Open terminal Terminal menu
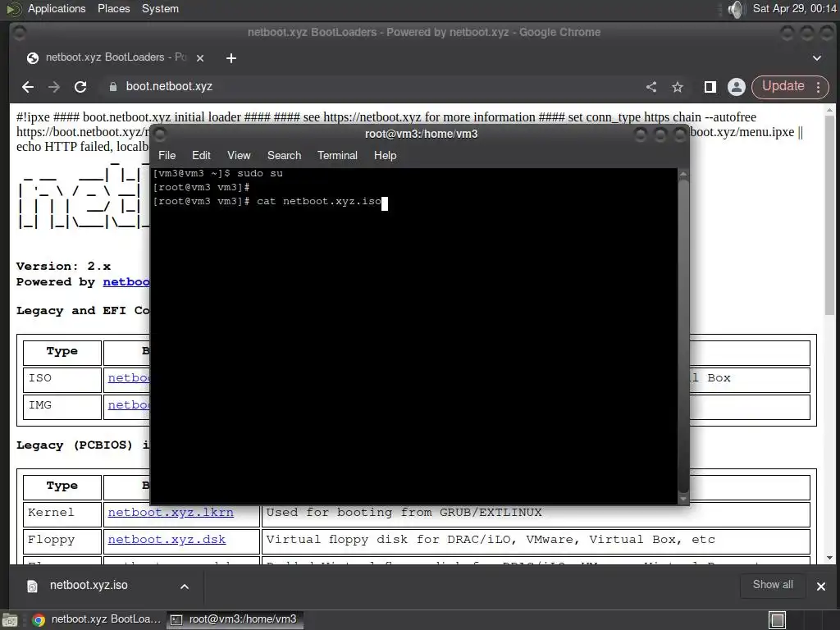Viewport: 840px width, 630px height. click(337, 155)
